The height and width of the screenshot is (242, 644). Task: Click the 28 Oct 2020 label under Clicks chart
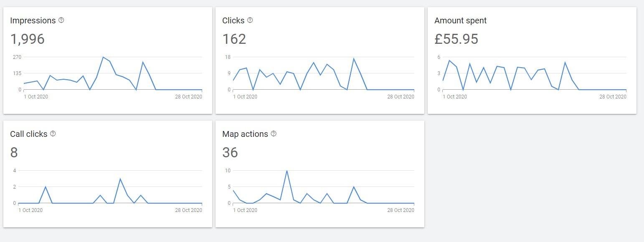point(401,97)
